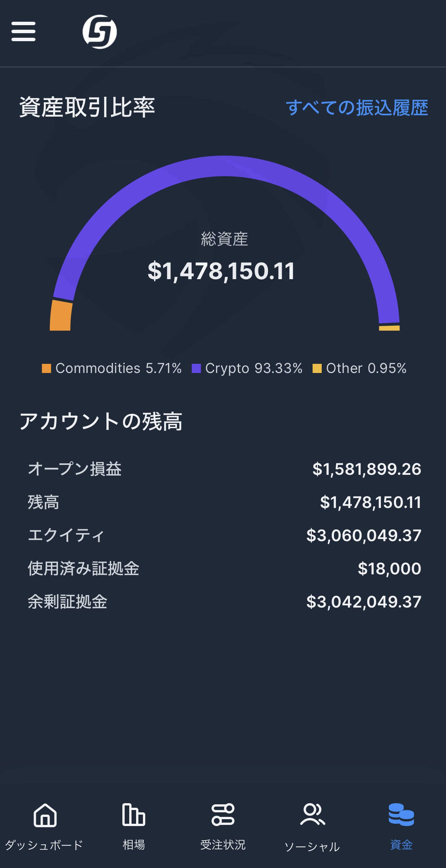The height and width of the screenshot is (868, 446).
Task: Open the hamburger menu
Action: click(23, 31)
